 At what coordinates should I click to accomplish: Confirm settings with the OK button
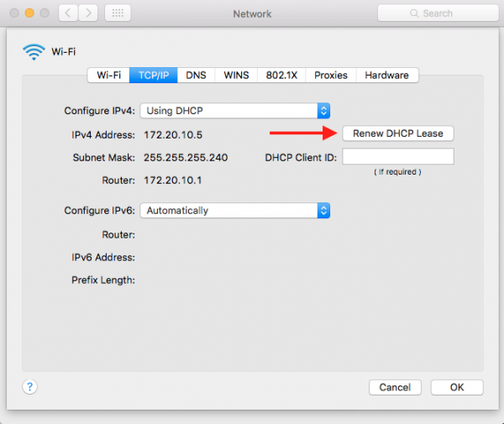[457, 387]
